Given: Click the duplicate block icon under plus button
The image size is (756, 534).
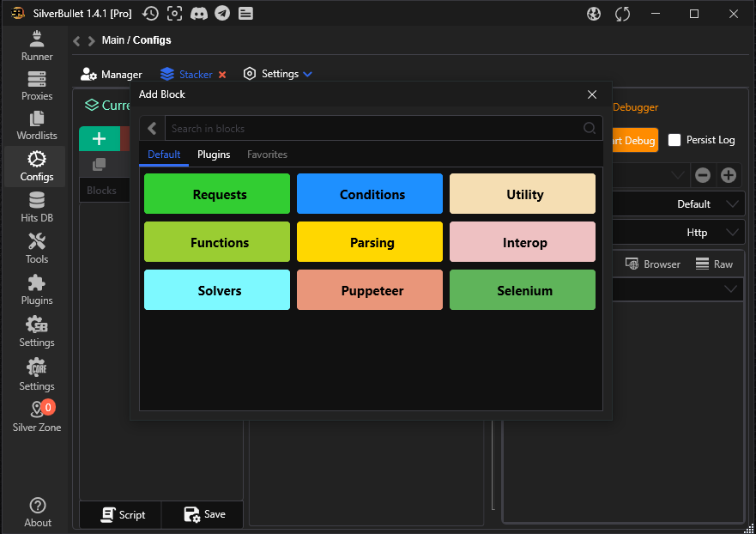Looking at the screenshot, I should (x=100, y=165).
